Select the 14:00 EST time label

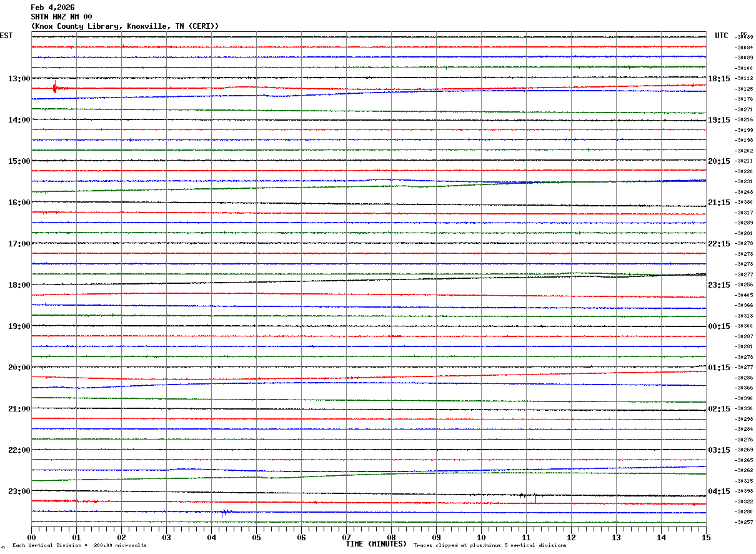19,120
